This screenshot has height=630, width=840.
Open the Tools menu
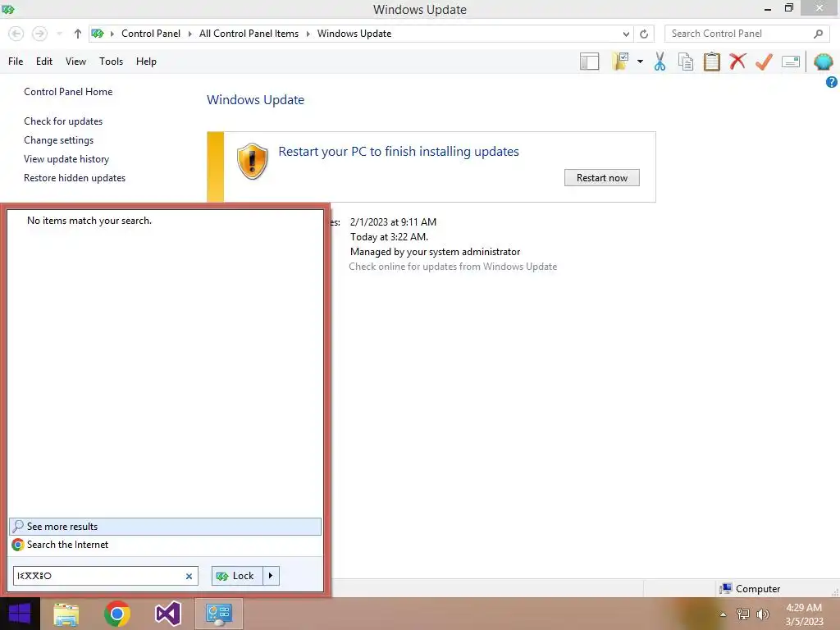click(x=111, y=61)
